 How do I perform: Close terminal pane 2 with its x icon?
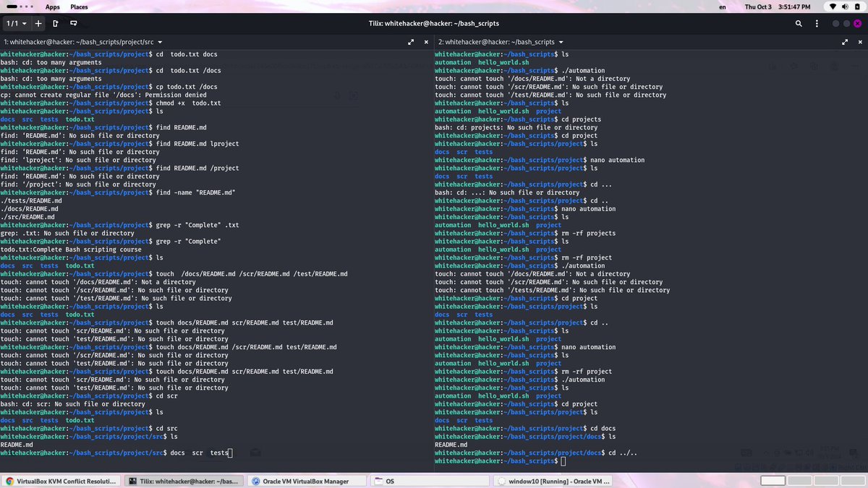(x=860, y=42)
